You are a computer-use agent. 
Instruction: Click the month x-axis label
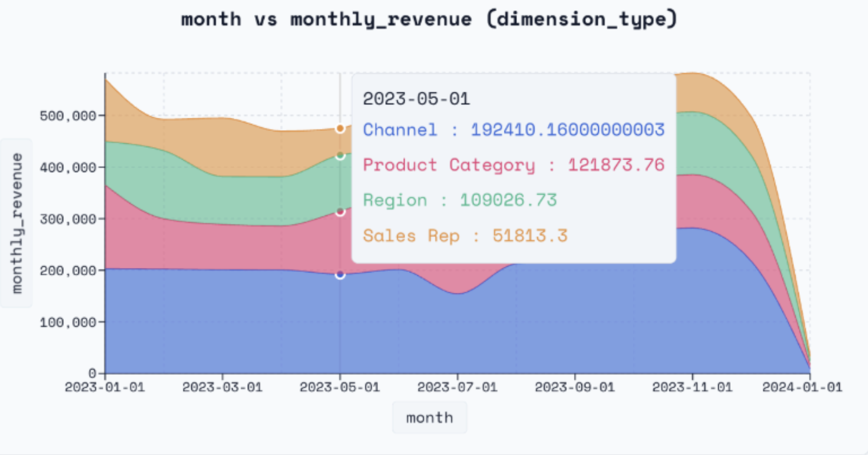[x=430, y=417]
